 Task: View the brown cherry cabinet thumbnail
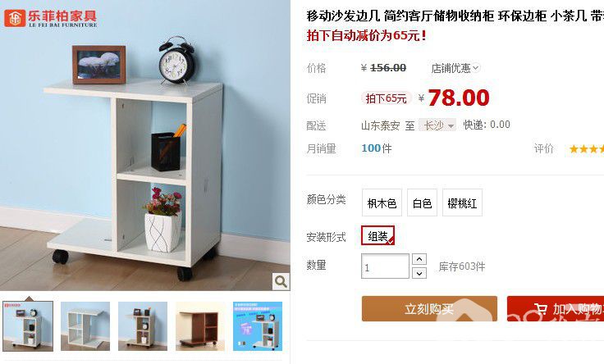tap(200, 326)
